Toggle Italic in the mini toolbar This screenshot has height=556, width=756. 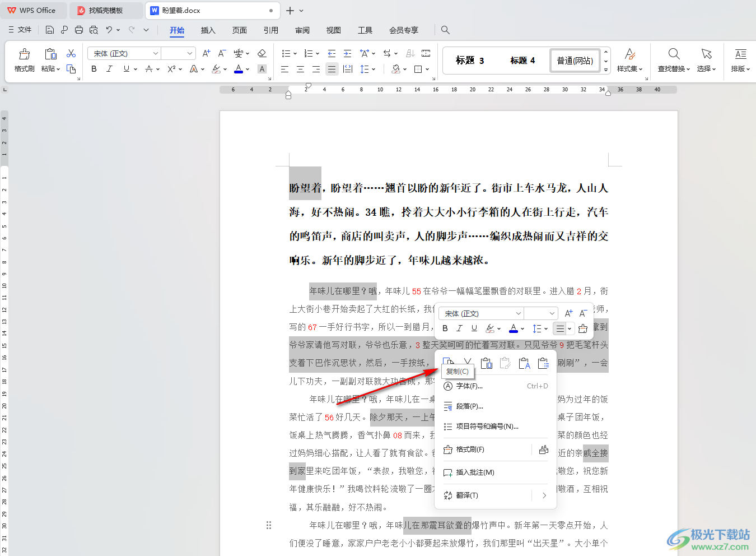point(459,328)
